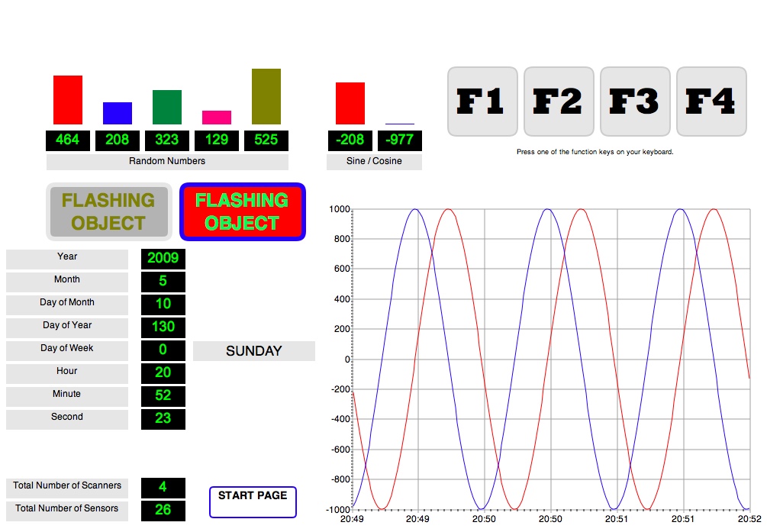Click the Year value field showing 2009
This screenshot has width=767, height=532.
pos(163,259)
